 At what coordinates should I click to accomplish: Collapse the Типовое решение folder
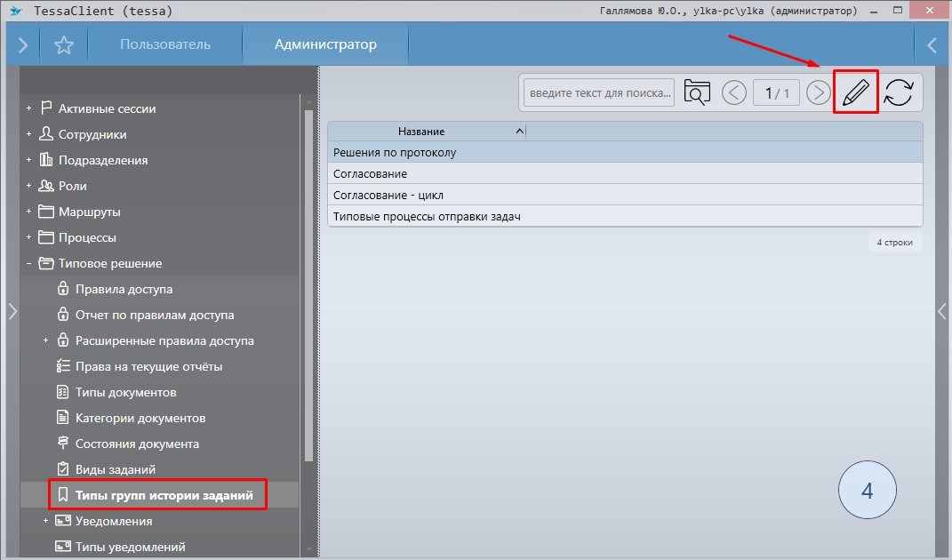coord(29,263)
